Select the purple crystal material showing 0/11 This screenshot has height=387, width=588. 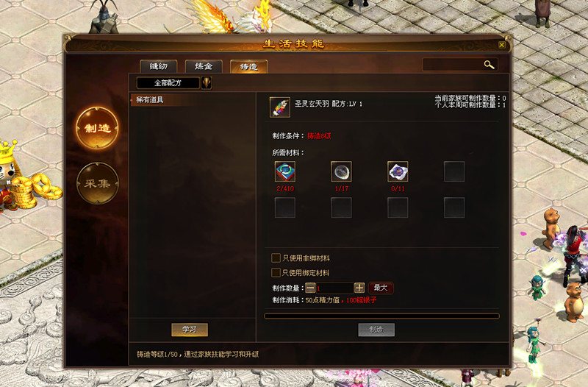coord(398,171)
